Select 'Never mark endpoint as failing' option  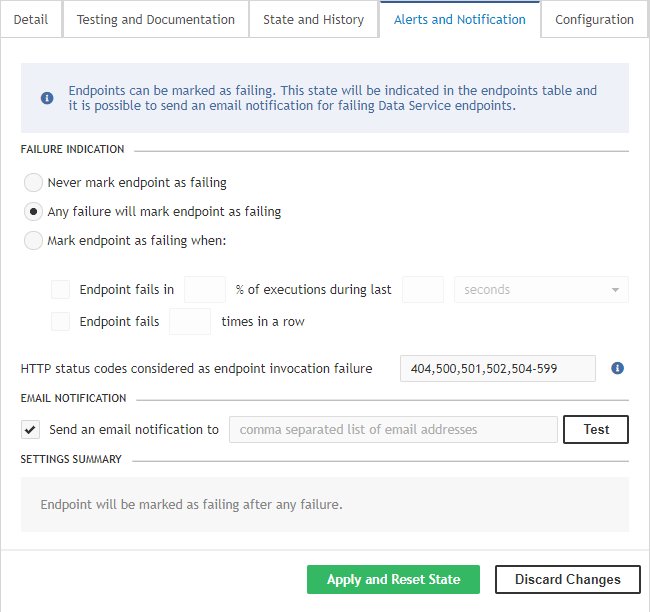34,183
